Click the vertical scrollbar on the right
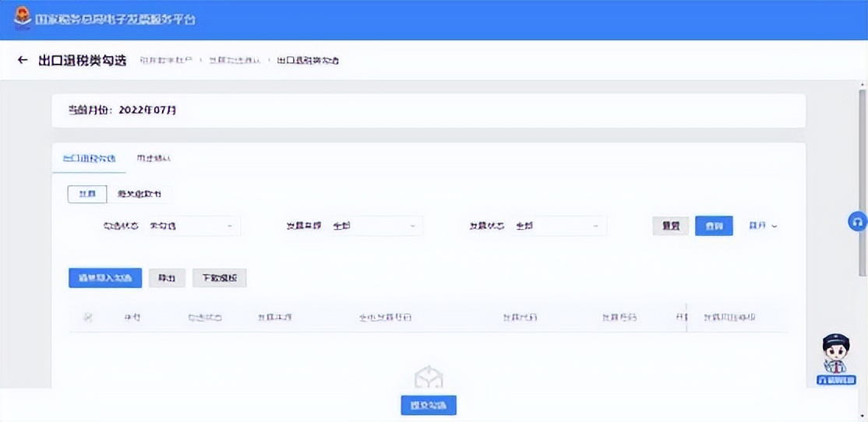The image size is (868, 422). (863, 182)
